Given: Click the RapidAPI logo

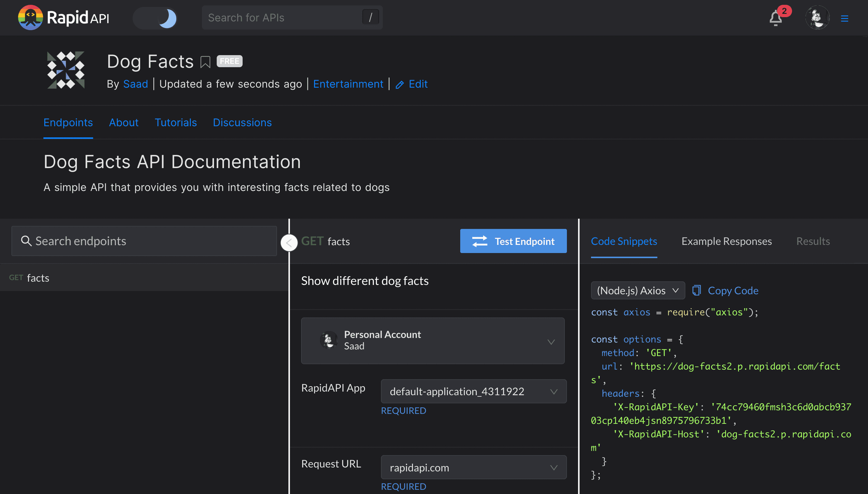Looking at the screenshot, I should click(64, 18).
